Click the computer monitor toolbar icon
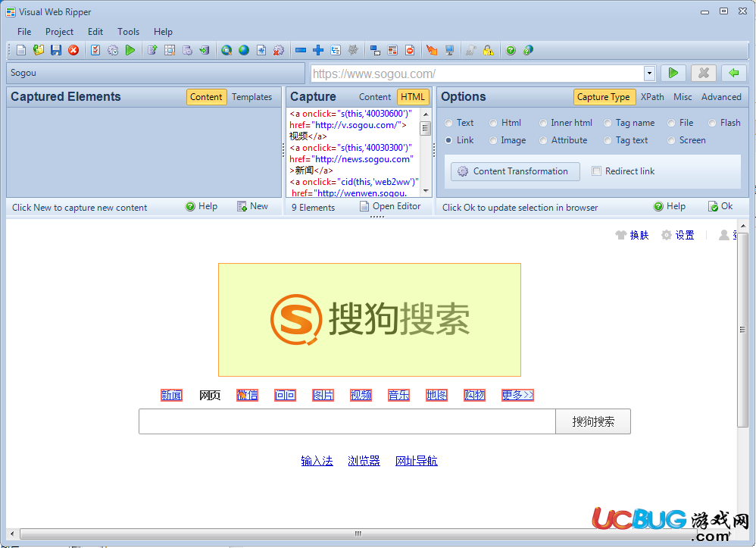The height and width of the screenshot is (548, 756). [449, 50]
